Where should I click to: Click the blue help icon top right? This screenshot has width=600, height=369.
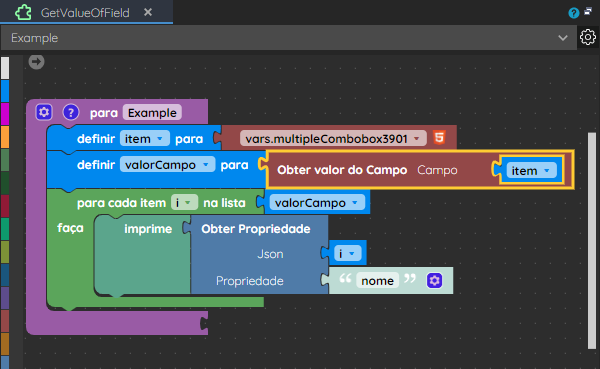[573, 13]
